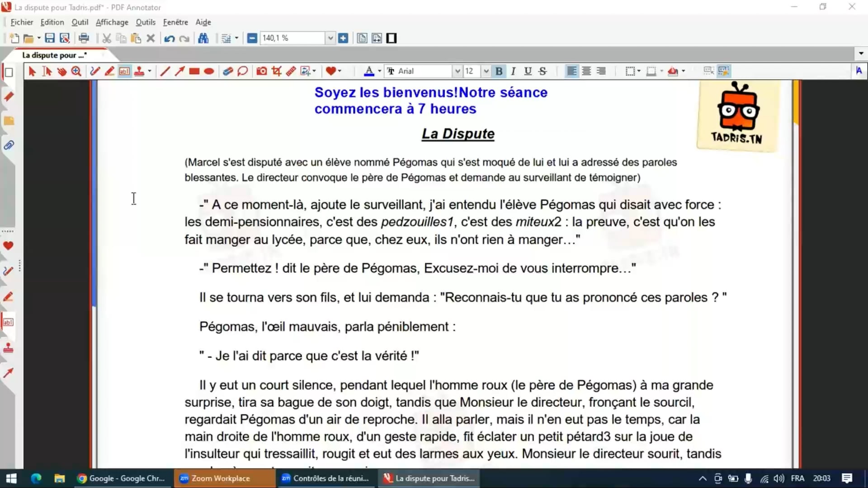Click the Crop page tool
Viewport: 868px width, 488px height.
(276, 71)
